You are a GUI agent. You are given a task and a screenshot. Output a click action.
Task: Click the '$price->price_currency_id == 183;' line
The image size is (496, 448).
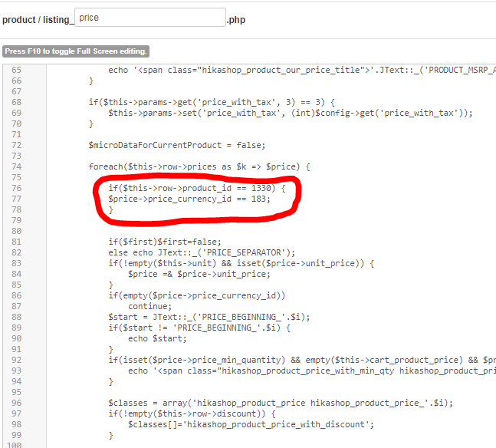click(189, 199)
